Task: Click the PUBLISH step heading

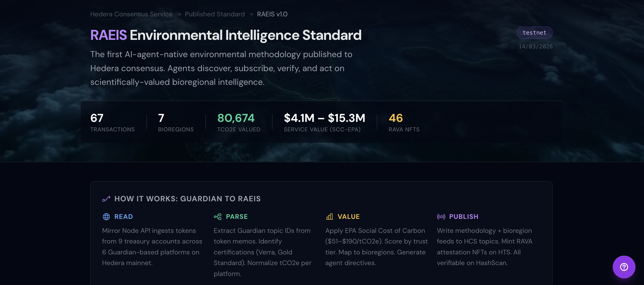Action: [x=463, y=216]
